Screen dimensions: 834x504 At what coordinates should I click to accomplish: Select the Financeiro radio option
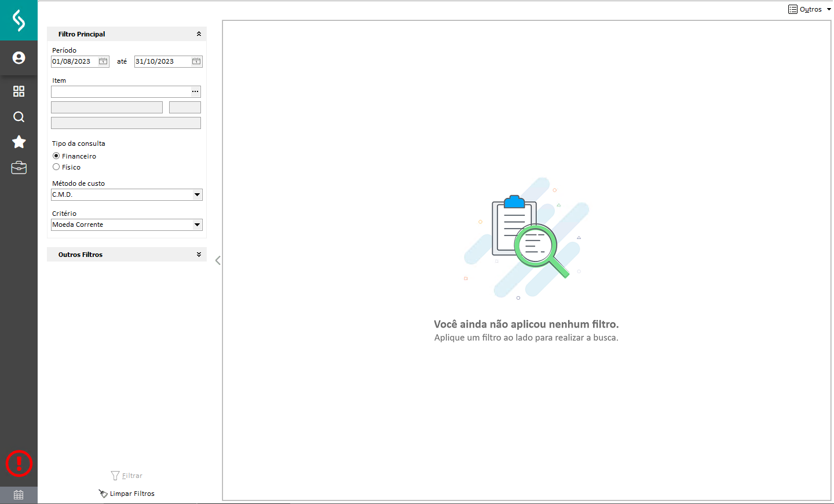(56, 156)
